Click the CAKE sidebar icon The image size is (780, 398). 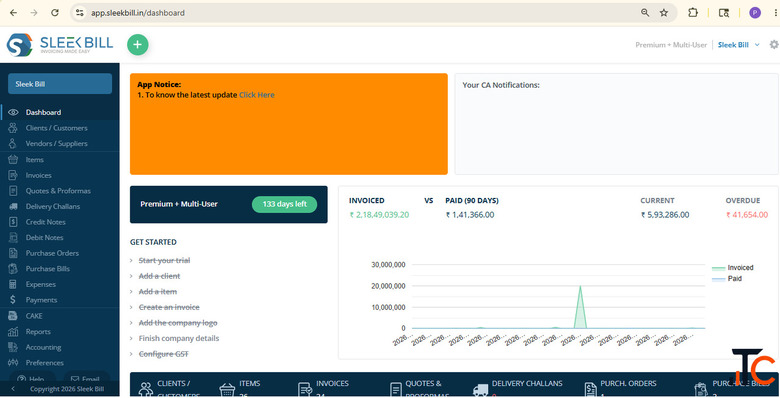click(x=13, y=316)
